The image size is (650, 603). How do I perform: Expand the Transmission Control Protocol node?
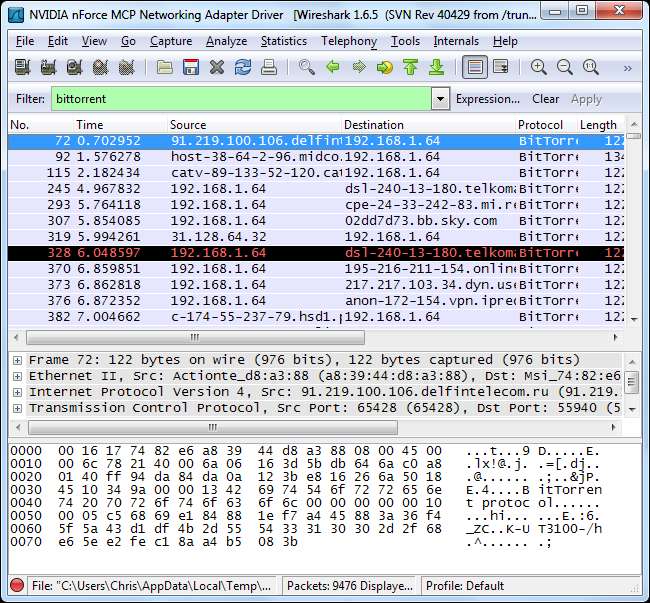point(17,408)
